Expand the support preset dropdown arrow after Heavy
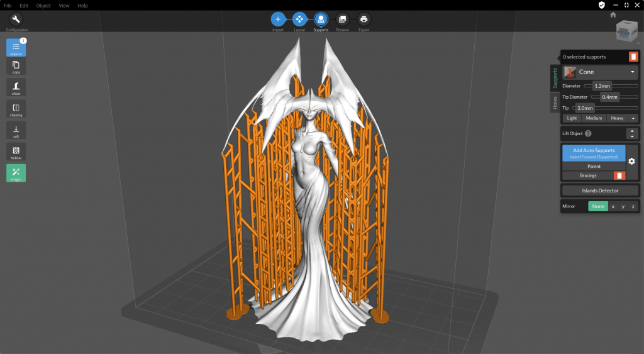 633,118
